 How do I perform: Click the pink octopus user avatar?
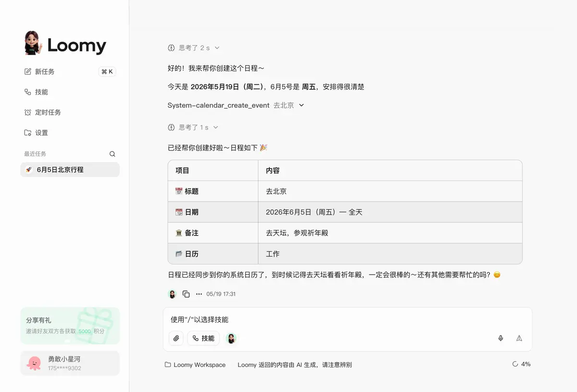pyautogui.click(x=34, y=363)
